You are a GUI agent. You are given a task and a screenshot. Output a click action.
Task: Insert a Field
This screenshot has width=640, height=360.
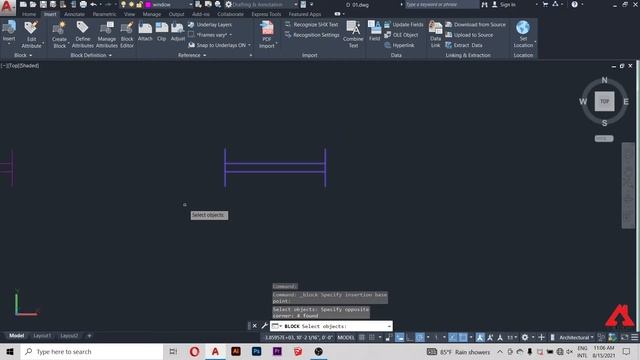(374, 32)
